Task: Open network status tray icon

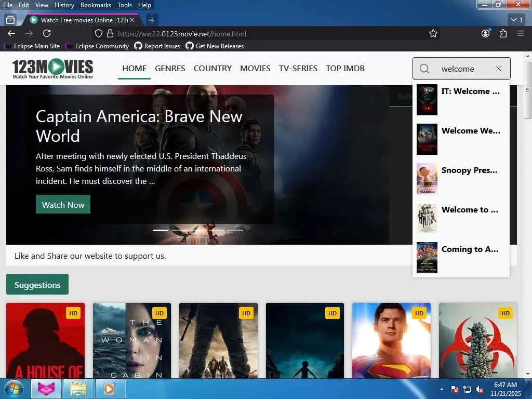Action: pyautogui.click(x=467, y=390)
